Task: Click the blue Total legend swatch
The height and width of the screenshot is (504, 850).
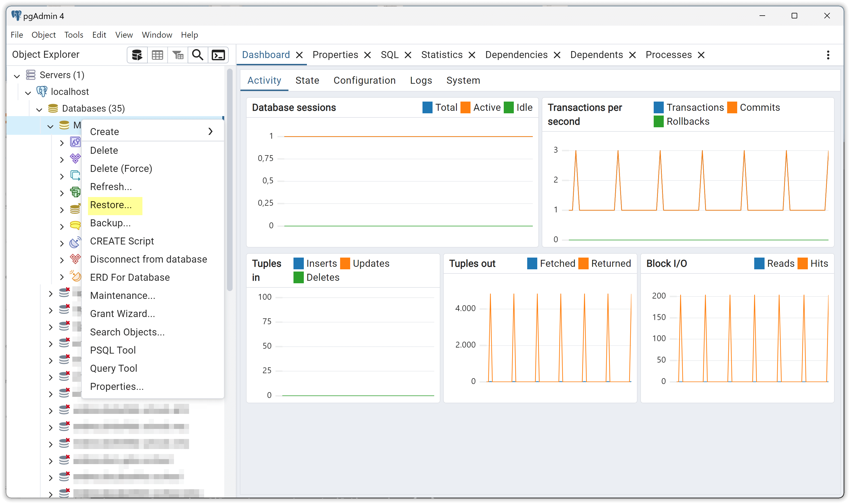Action: tap(427, 107)
